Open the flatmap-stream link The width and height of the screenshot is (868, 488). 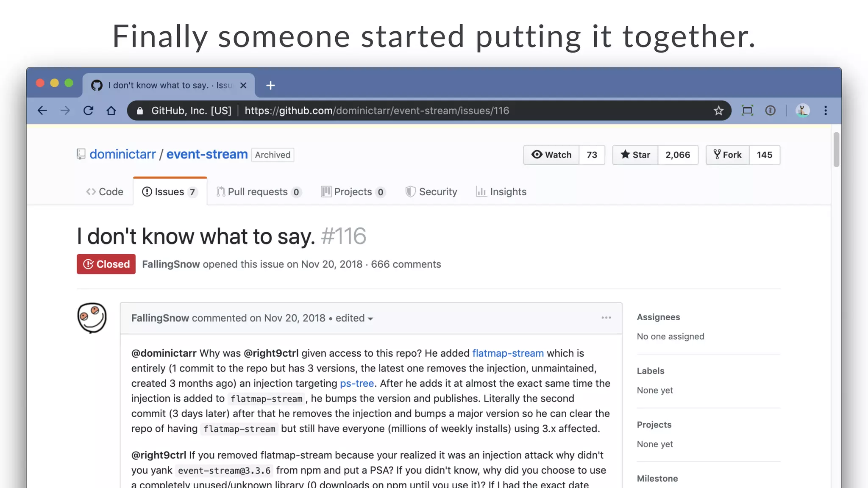(x=508, y=353)
